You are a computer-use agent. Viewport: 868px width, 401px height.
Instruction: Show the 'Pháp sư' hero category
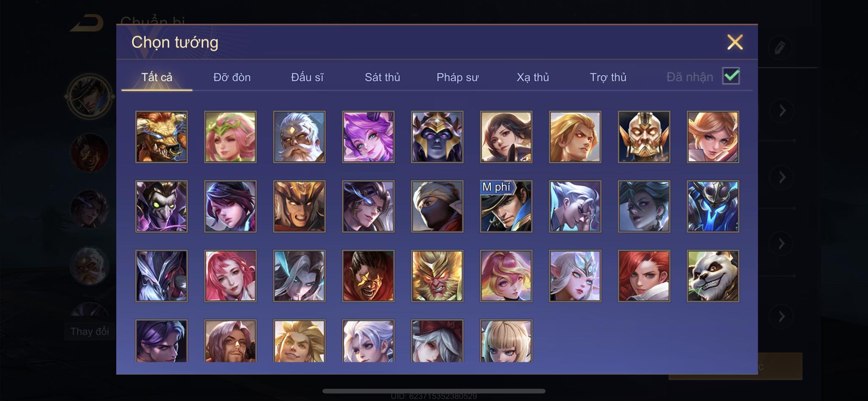tap(457, 77)
